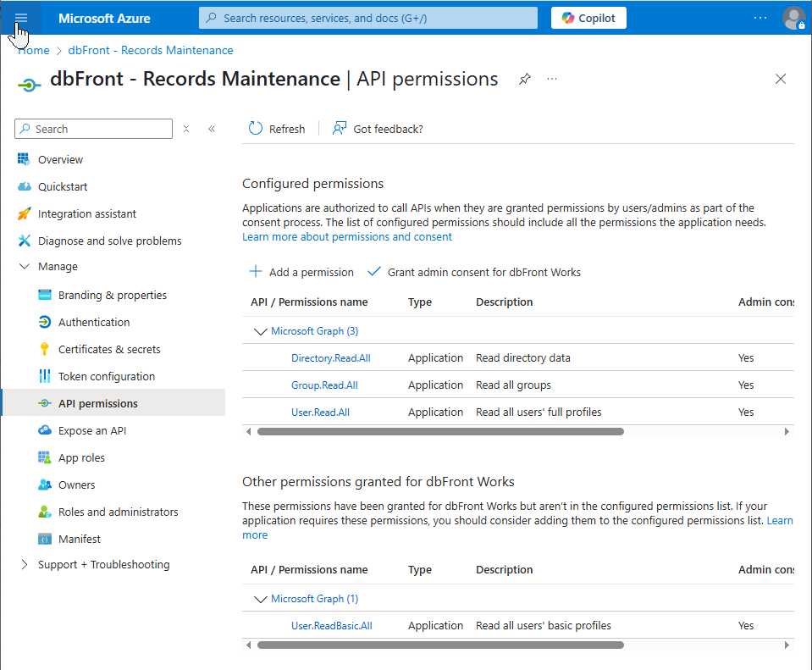Click the Diagnose wrench icon
The height and width of the screenshot is (670, 812).
pyautogui.click(x=25, y=241)
